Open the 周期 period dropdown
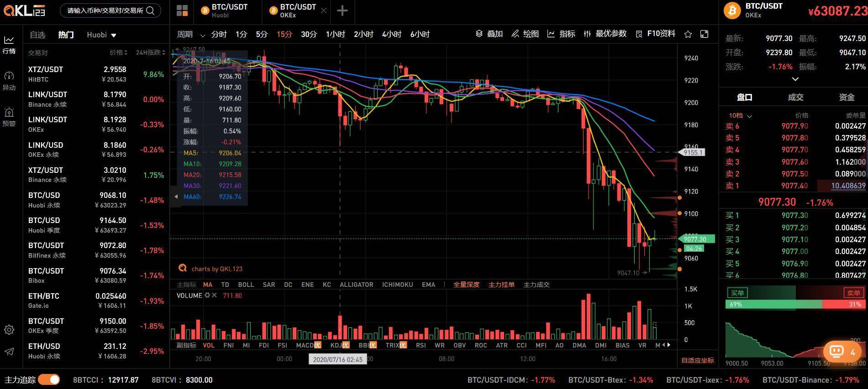This screenshot has height=389, width=868. (190, 35)
